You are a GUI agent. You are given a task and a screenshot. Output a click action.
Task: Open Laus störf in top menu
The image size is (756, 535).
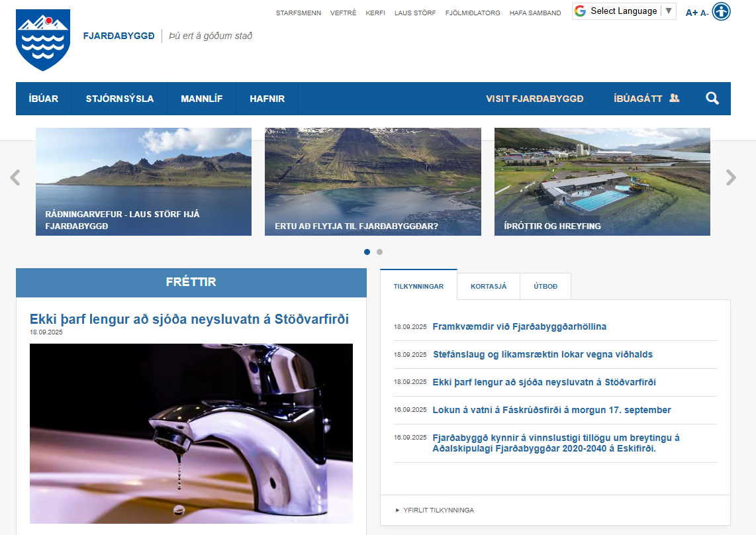click(x=415, y=13)
